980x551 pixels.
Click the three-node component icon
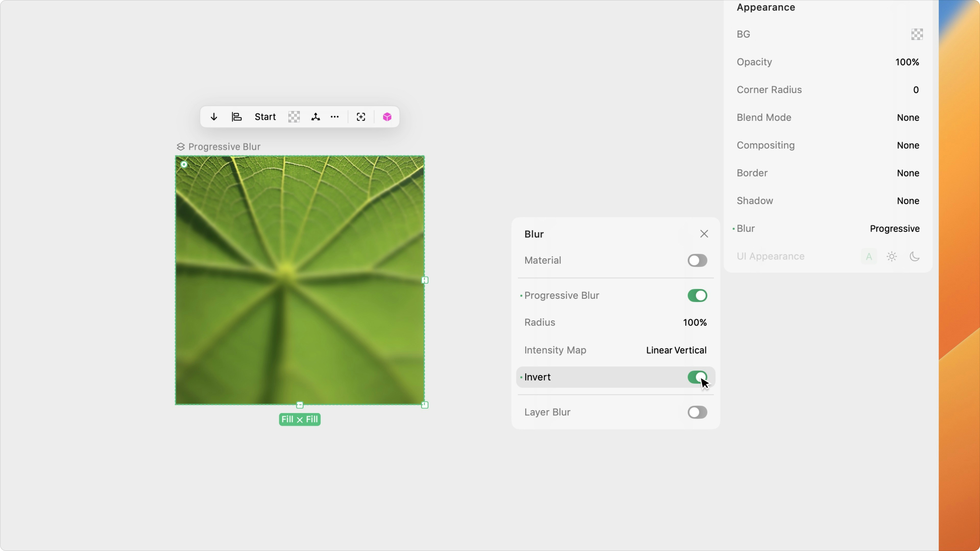click(x=315, y=117)
